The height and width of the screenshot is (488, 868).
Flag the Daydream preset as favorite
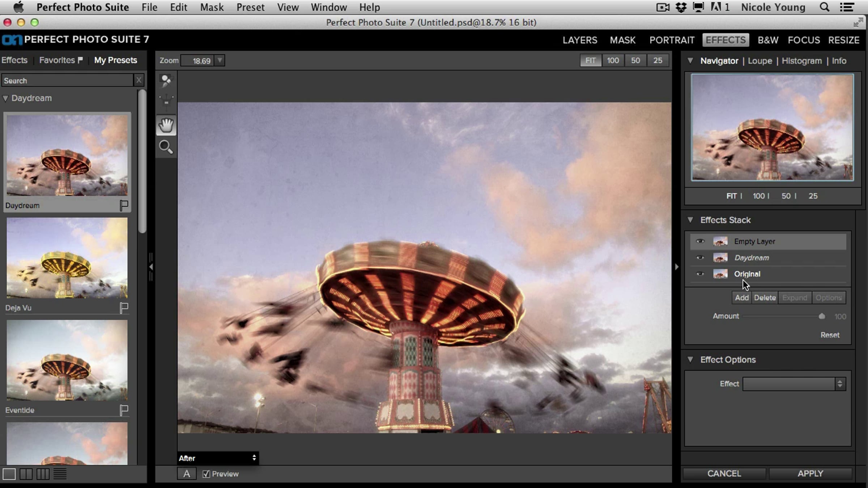[x=124, y=206]
